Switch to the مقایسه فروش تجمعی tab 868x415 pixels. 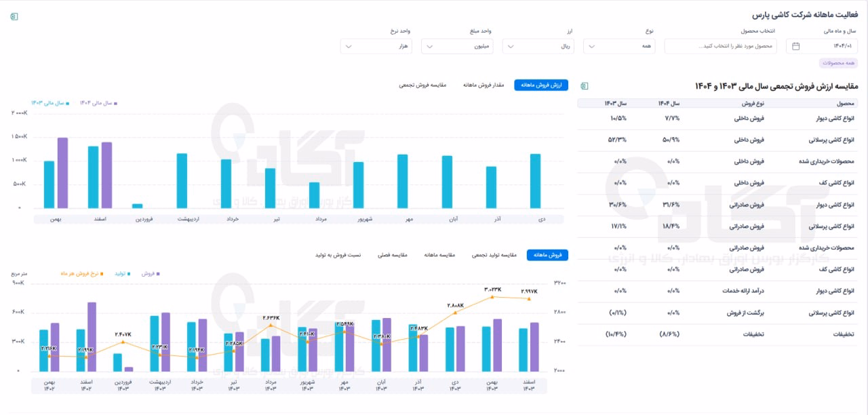422,85
